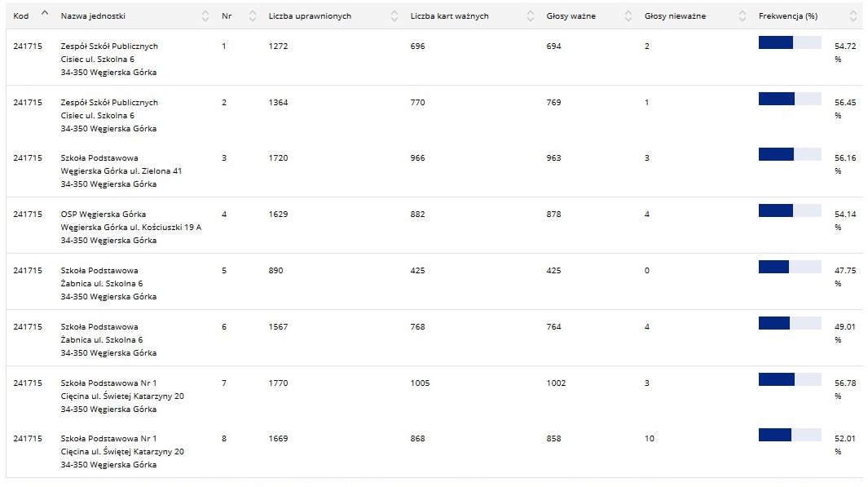Image resolution: width=868 pixels, height=487 pixels.
Task: Click sort arrows beside Głosy nieważne
Action: pyautogui.click(x=742, y=16)
